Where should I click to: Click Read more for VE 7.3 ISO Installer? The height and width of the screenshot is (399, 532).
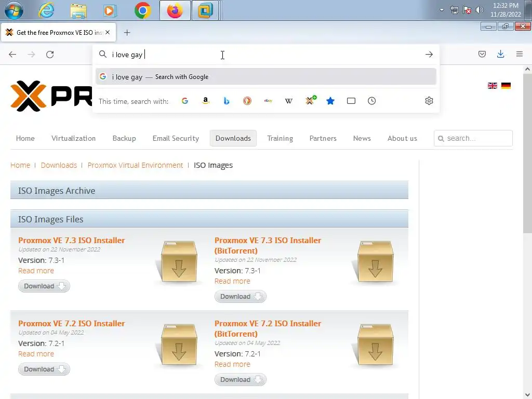pyautogui.click(x=36, y=271)
